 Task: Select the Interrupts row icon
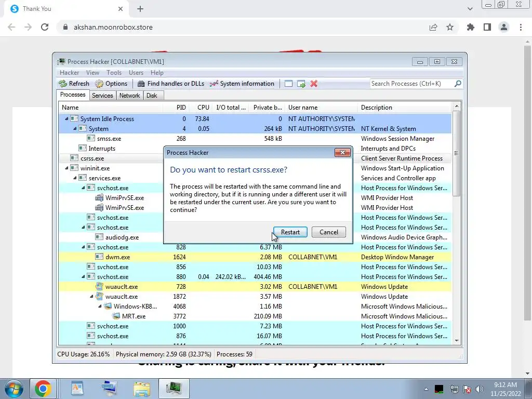[x=83, y=148]
